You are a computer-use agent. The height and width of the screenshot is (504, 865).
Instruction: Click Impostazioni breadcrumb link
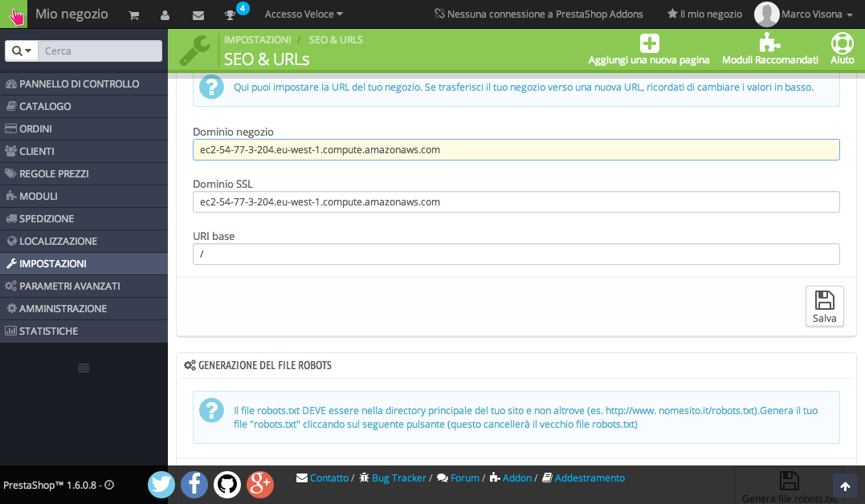coord(257,39)
